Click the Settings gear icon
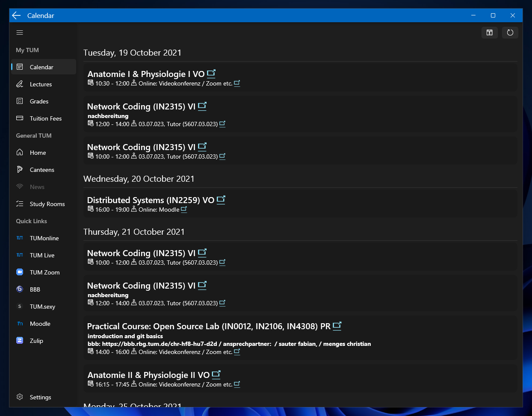 click(20, 397)
